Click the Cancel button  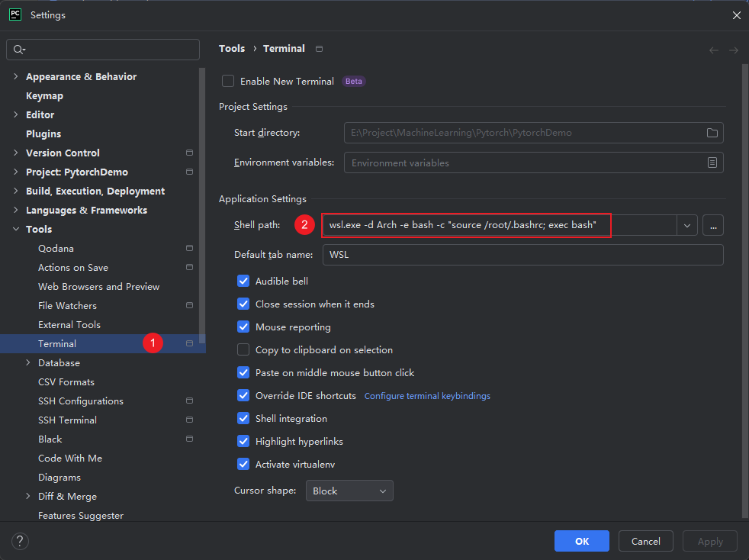pos(646,541)
